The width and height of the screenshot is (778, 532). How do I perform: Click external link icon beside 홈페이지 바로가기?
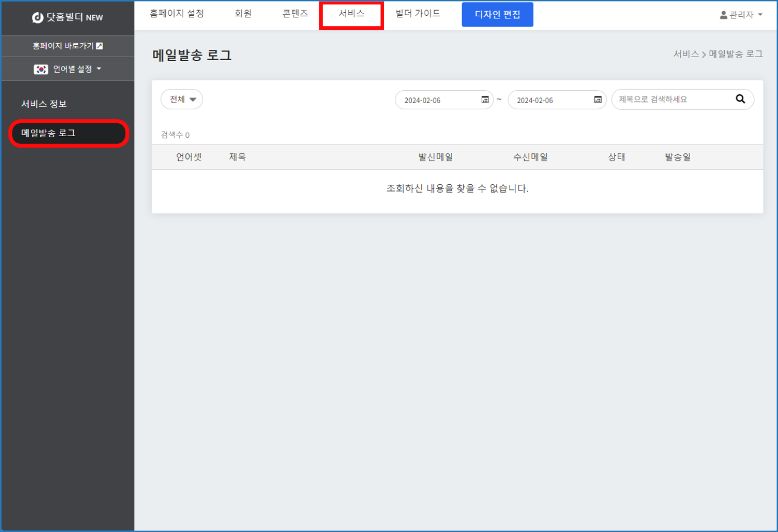click(100, 46)
